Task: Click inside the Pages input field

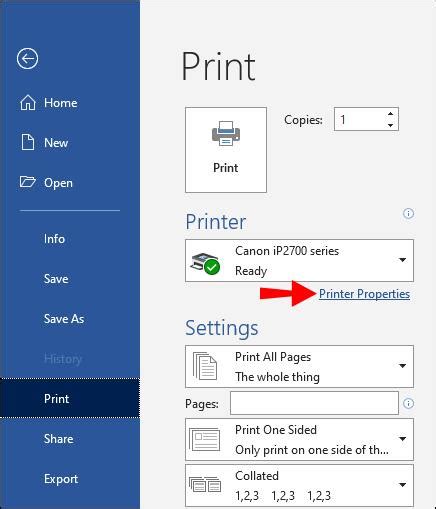Action: [314, 403]
